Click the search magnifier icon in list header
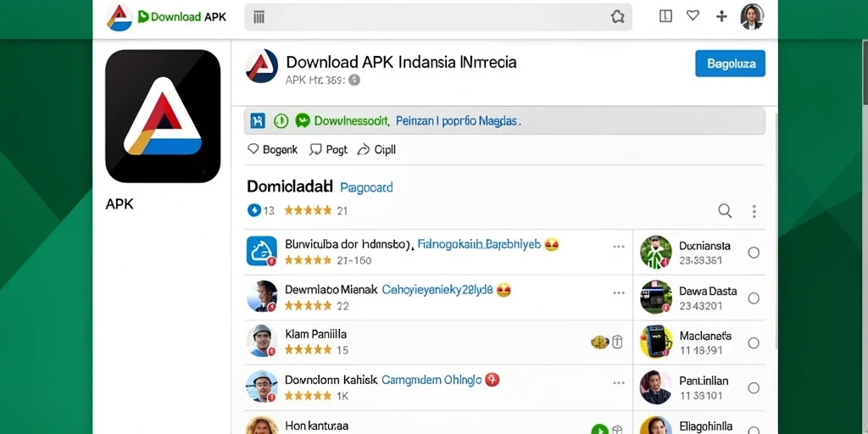Image resolution: width=868 pixels, height=434 pixels. click(x=725, y=211)
